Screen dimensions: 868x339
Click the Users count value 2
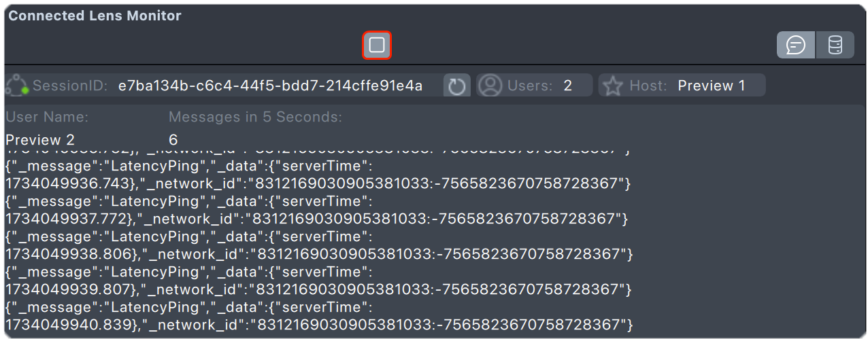point(568,86)
